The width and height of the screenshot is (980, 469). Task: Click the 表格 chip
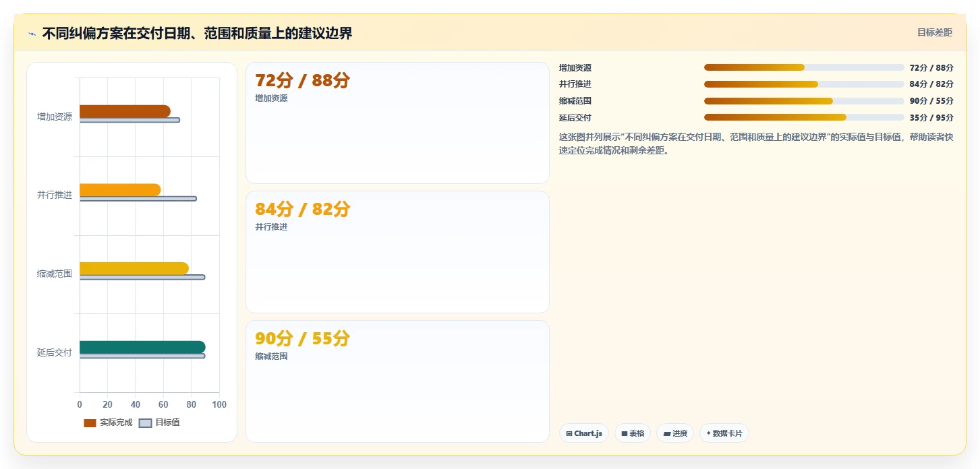(633, 433)
